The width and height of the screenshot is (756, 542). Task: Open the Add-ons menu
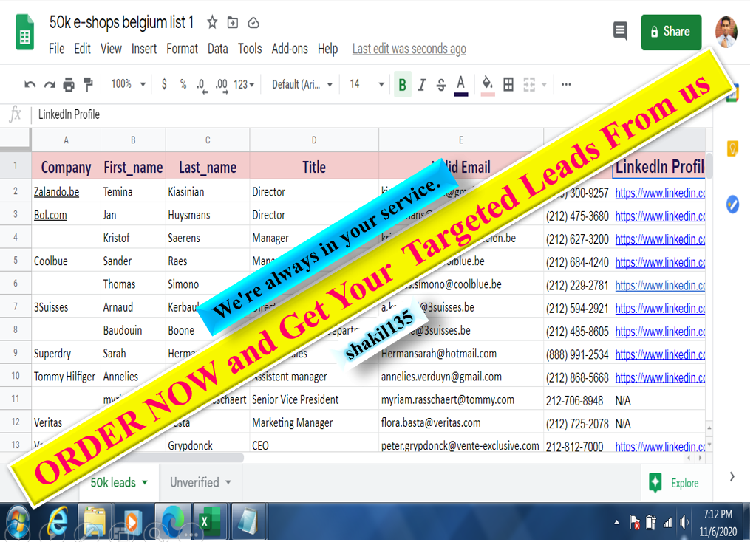click(289, 49)
